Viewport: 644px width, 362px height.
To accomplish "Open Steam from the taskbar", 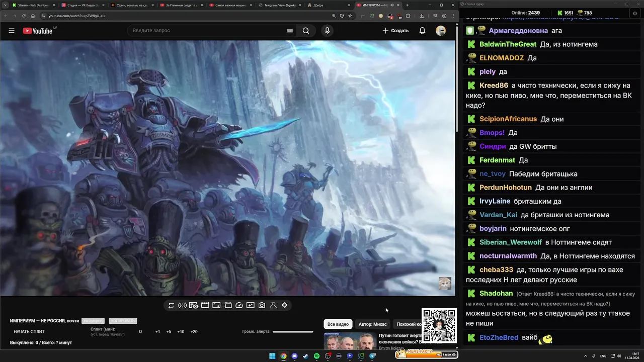I will click(305, 356).
